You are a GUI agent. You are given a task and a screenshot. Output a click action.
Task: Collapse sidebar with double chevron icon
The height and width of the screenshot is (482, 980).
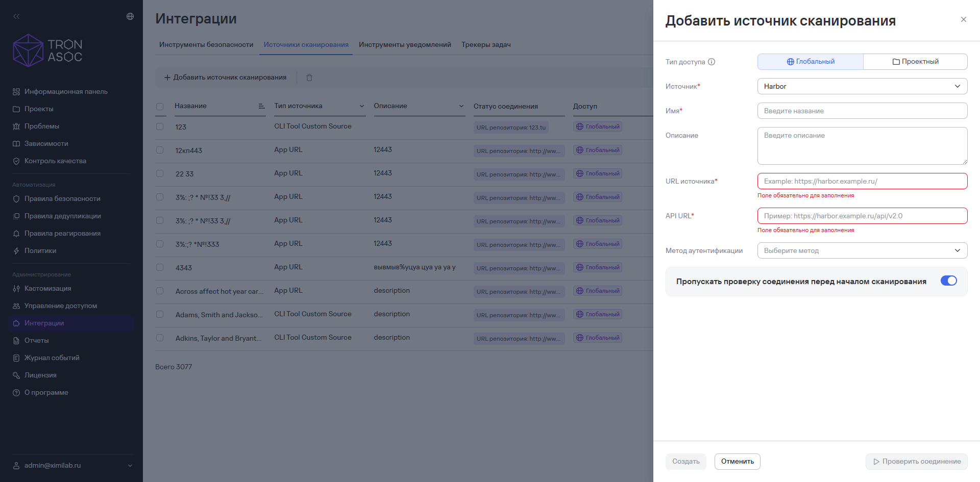[x=16, y=16]
